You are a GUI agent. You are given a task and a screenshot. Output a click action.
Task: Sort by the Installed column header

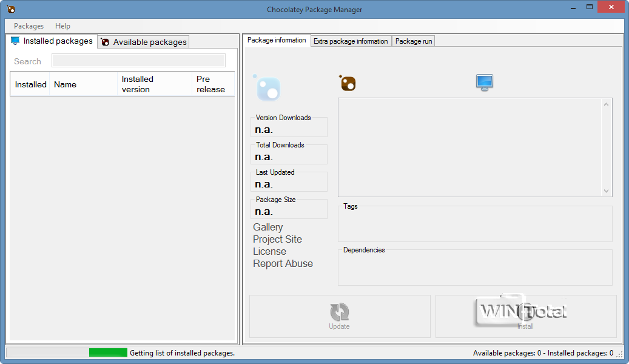pyautogui.click(x=30, y=84)
